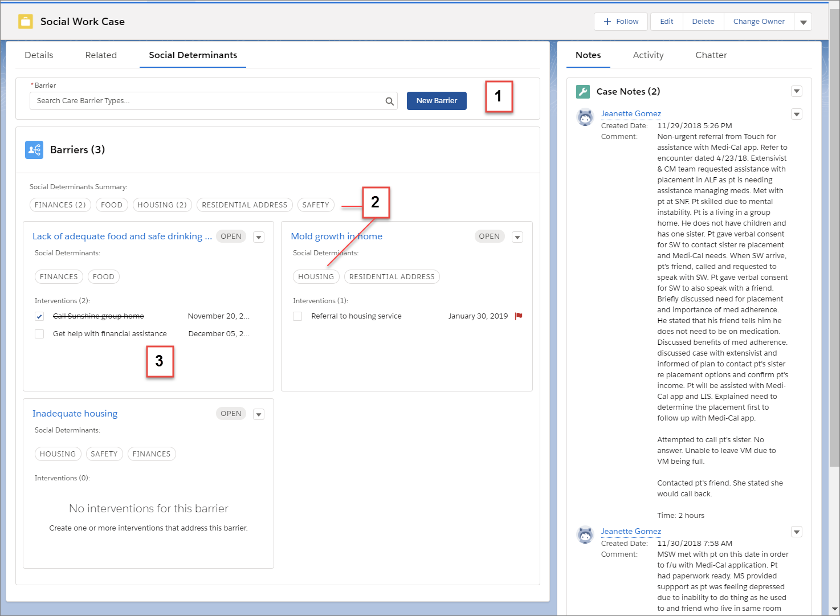
Task: Click the New Barrier button
Action: [437, 101]
